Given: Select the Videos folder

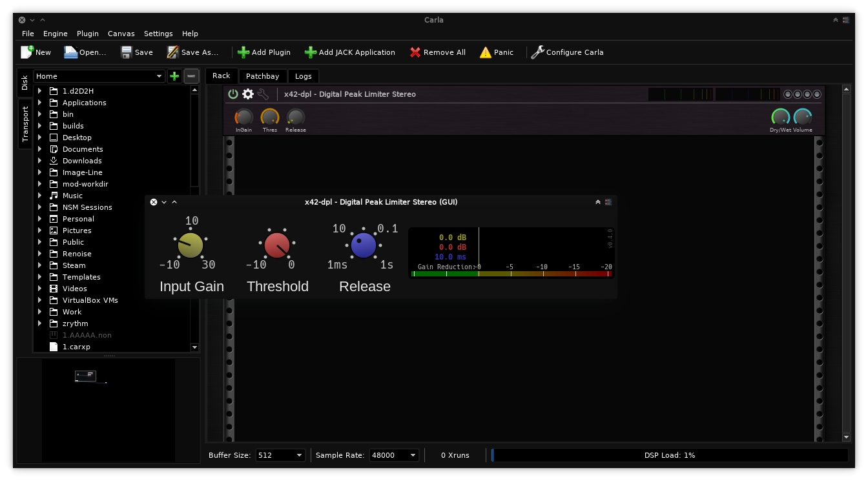Looking at the screenshot, I should [74, 289].
